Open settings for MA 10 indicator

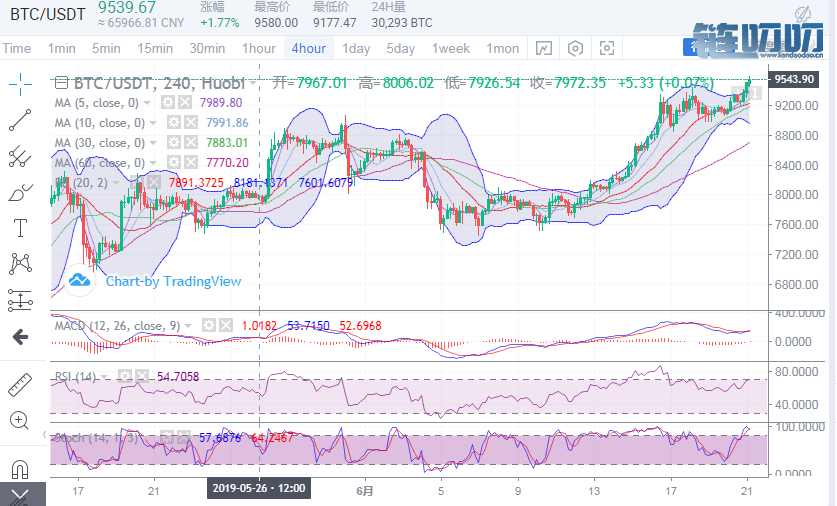tap(174, 123)
